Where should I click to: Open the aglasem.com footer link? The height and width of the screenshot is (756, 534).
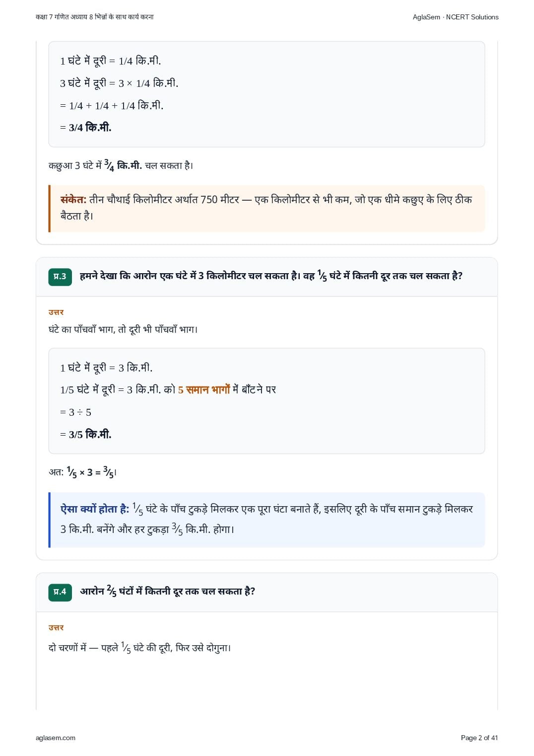56,738
